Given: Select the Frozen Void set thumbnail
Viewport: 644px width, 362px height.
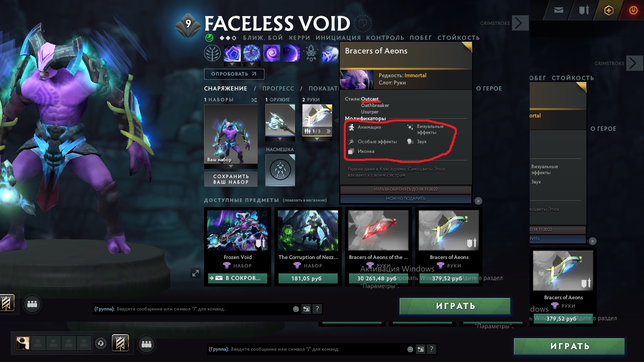Looking at the screenshot, I should tap(237, 230).
